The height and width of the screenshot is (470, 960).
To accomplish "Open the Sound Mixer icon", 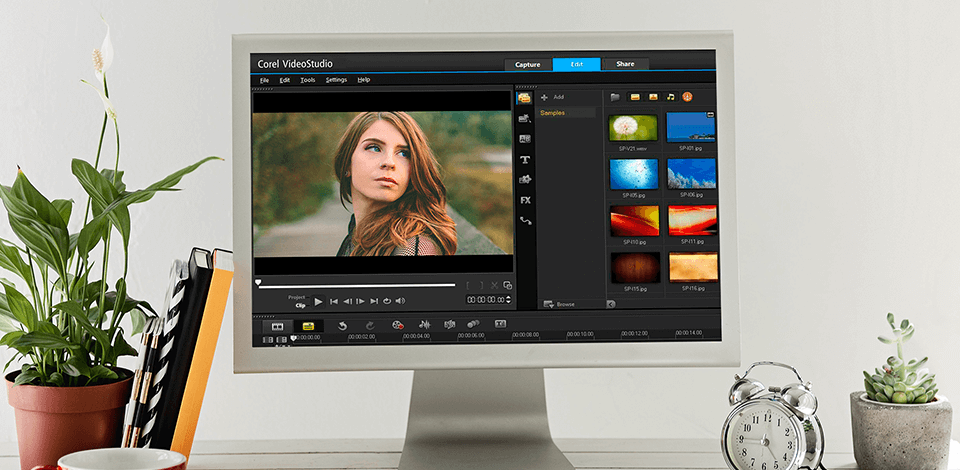I will 424,325.
